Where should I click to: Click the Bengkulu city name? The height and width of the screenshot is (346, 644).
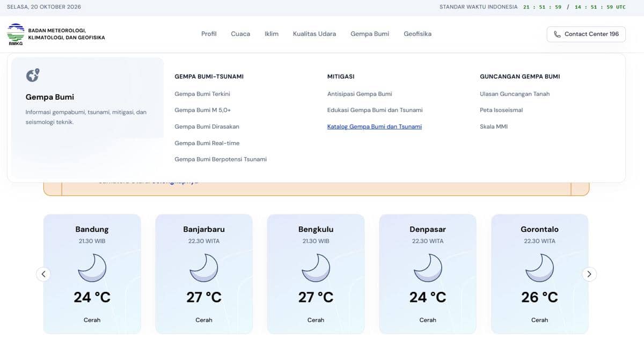[316, 229]
